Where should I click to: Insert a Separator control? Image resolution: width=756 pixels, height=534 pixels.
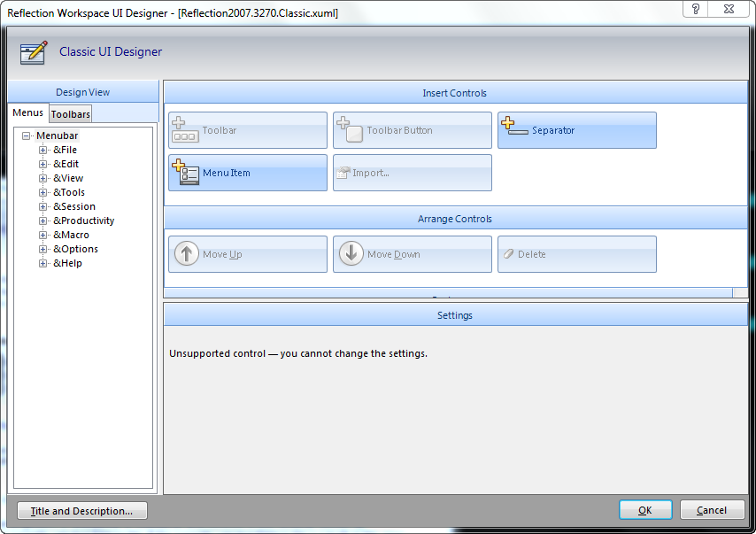click(x=576, y=130)
